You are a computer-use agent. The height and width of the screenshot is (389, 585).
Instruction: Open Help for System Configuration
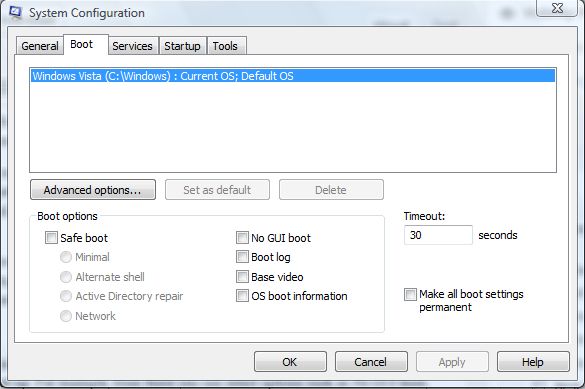[533, 362]
